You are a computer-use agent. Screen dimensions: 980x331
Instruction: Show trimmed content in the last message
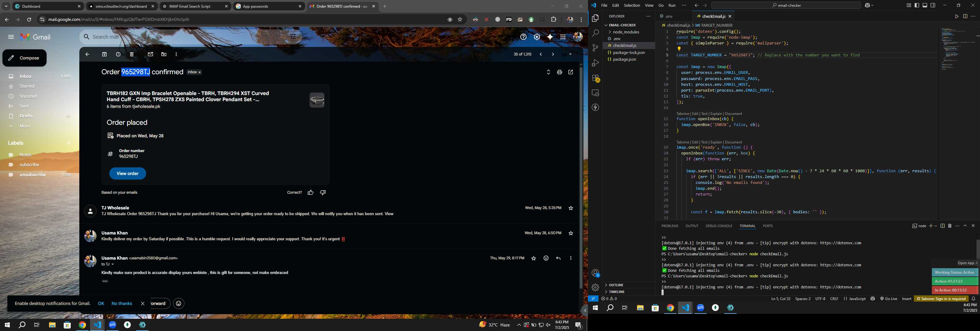[105, 281]
